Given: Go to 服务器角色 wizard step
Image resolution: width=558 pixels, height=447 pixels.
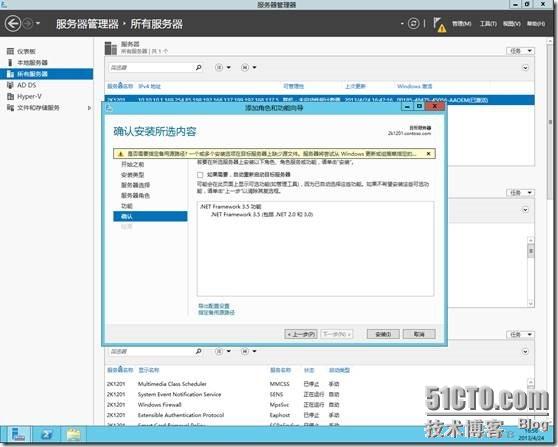Looking at the screenshot, I should pyautogui.click(x=136, y=195).
